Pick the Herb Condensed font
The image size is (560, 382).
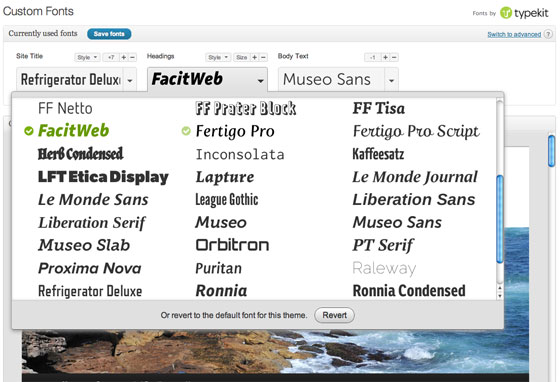click(81, 154)
